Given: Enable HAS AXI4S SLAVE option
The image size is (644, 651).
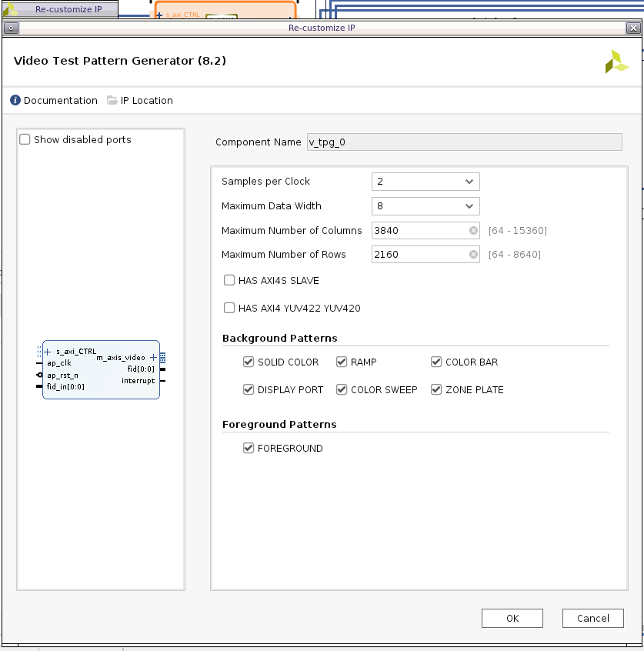Looking at the screenshot, I should (x=229, y=281).
